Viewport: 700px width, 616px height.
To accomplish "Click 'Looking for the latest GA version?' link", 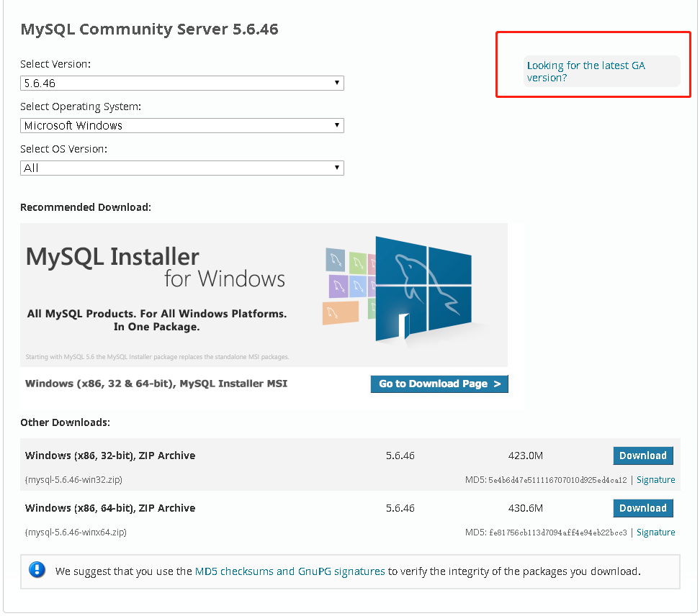I will 585,71.
